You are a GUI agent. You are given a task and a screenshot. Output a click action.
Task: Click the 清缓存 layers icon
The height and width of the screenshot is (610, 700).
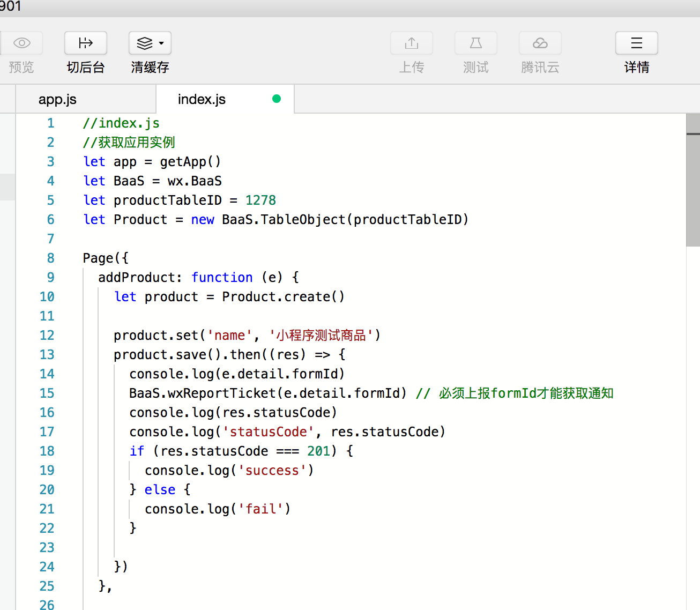[145, 43]
